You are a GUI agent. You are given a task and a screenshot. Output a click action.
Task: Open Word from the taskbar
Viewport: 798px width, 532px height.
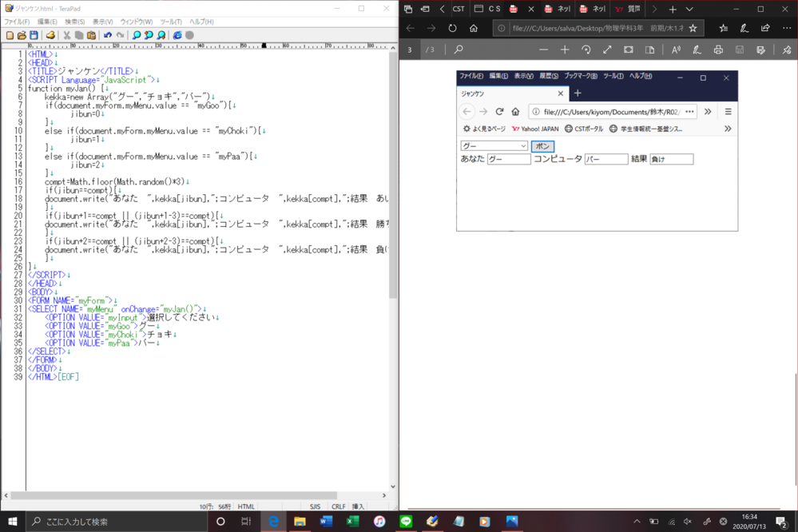326,522
